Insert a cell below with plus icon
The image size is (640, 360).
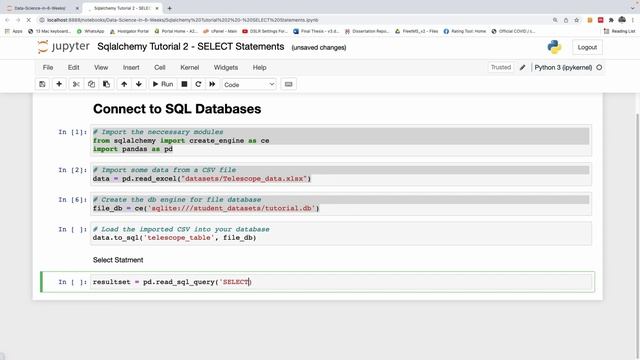click(59, 84)
